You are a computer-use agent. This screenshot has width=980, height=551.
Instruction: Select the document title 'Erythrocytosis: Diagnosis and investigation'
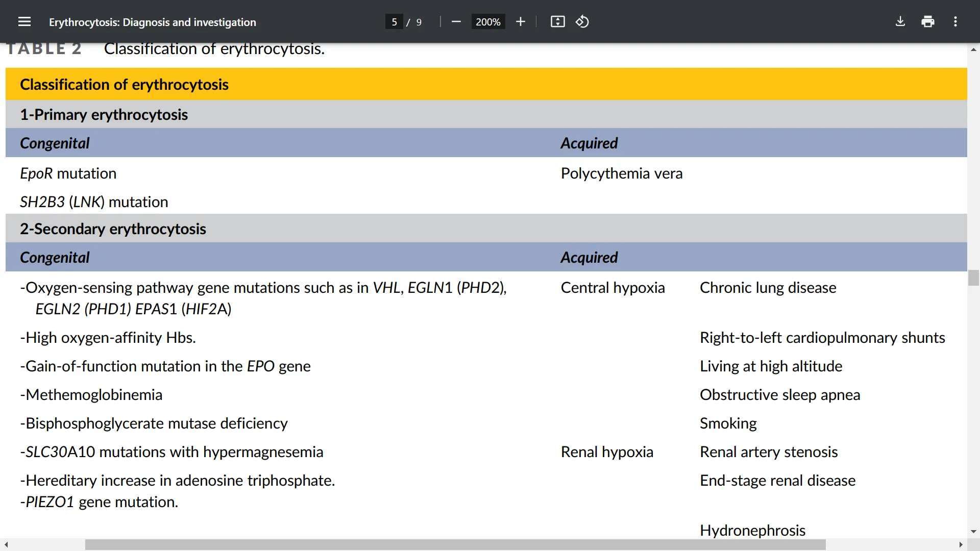[153, 22]
